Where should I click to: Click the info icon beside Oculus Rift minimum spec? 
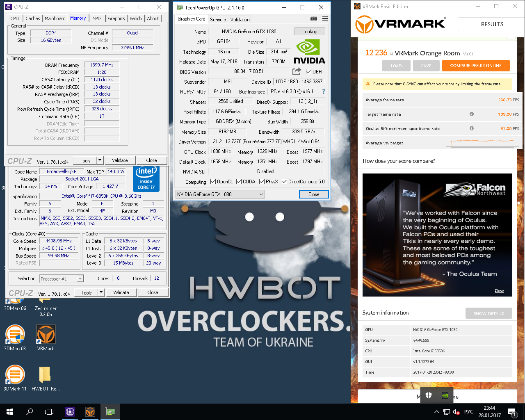(472, 128)
